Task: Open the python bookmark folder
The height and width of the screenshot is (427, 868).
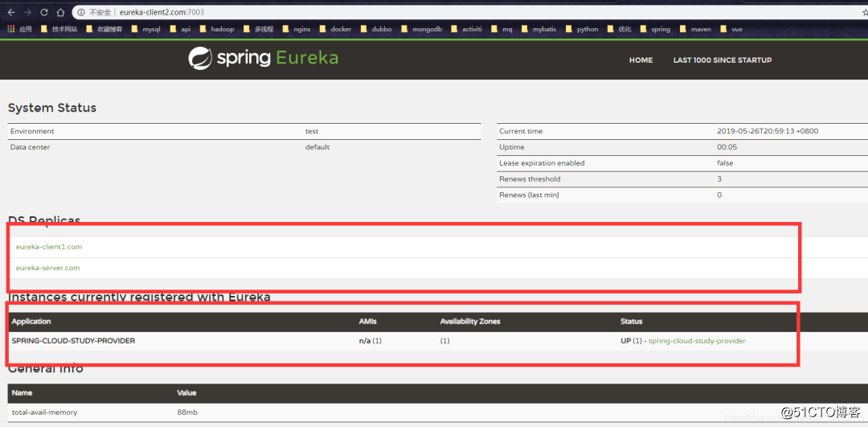Action: pyautogui.click(x=582, y=30)
